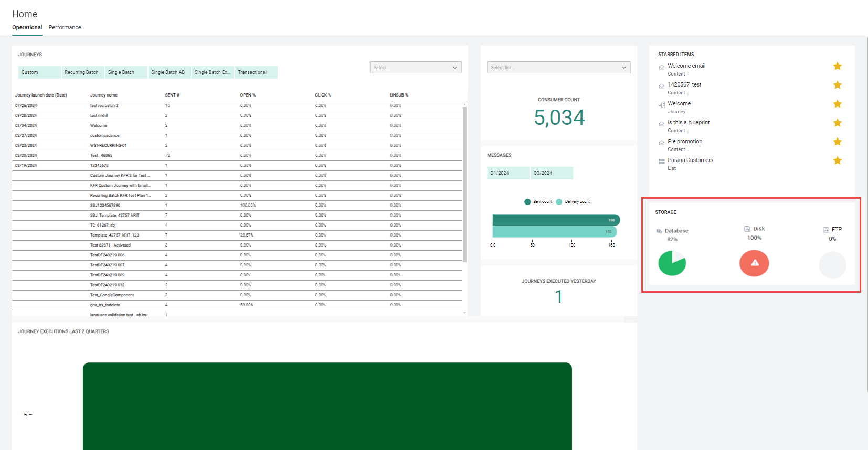This screenshot has width=868, height=450.
Task: Open the Select list dropdown
Action: tap(558, 68)
